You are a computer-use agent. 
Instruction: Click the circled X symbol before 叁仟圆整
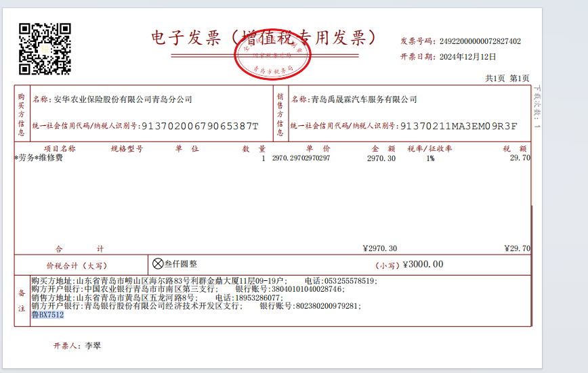(x=159, y=264)
